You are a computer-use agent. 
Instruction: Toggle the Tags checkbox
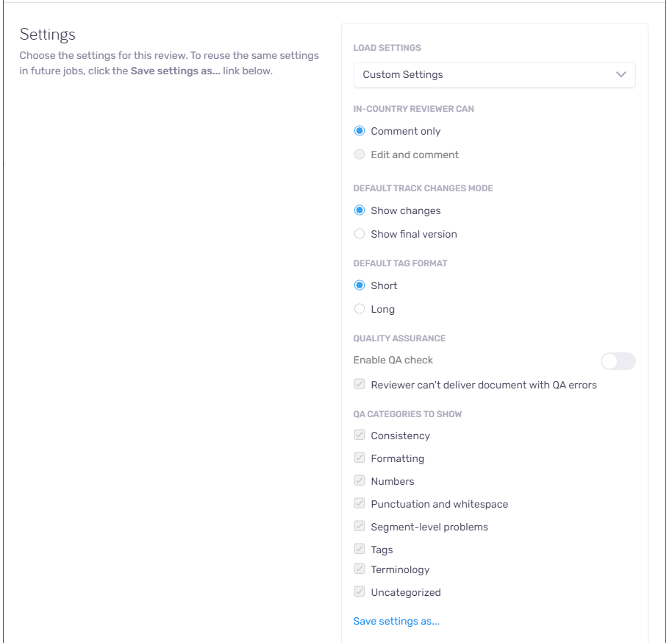tap(360, 549)
